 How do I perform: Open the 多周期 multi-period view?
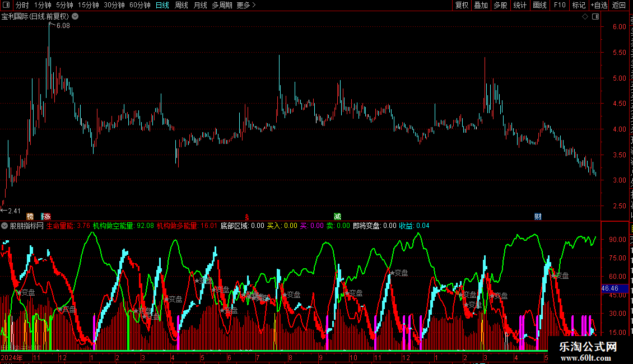pyautogui.click(x=222, y=5)
